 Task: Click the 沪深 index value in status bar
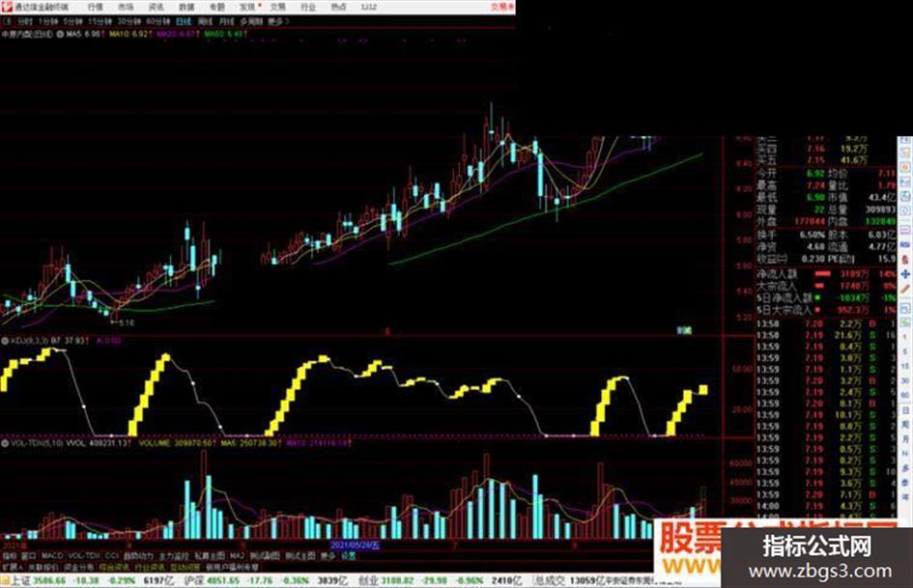click(223, 580)
